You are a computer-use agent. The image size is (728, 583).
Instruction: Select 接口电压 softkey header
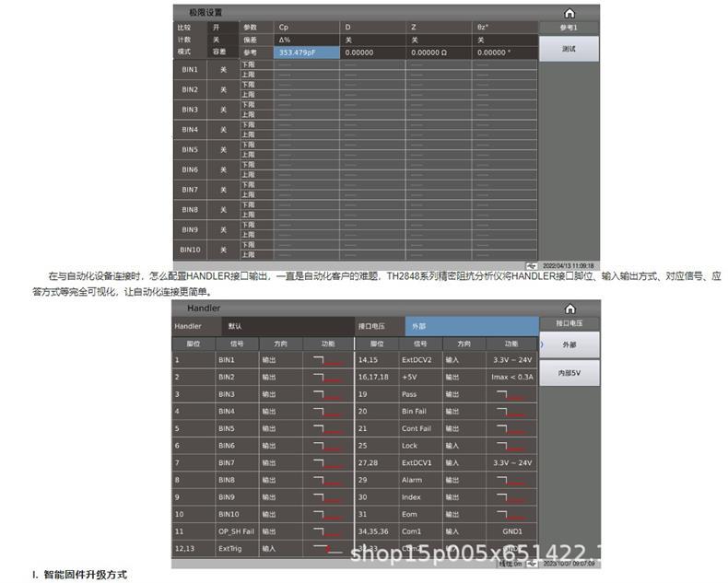[x=569, y=323]
